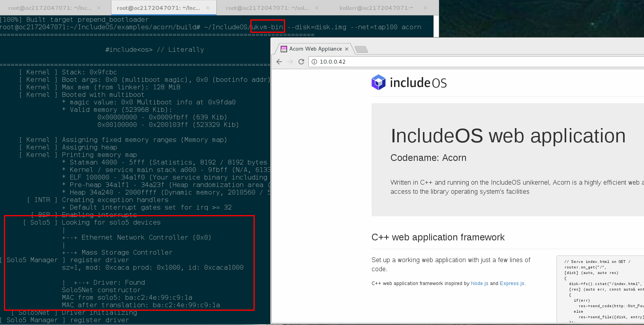644x325 pixels.
Task: Switch to the terminal tab ending in ~/sol...
Action: [267, 8]
